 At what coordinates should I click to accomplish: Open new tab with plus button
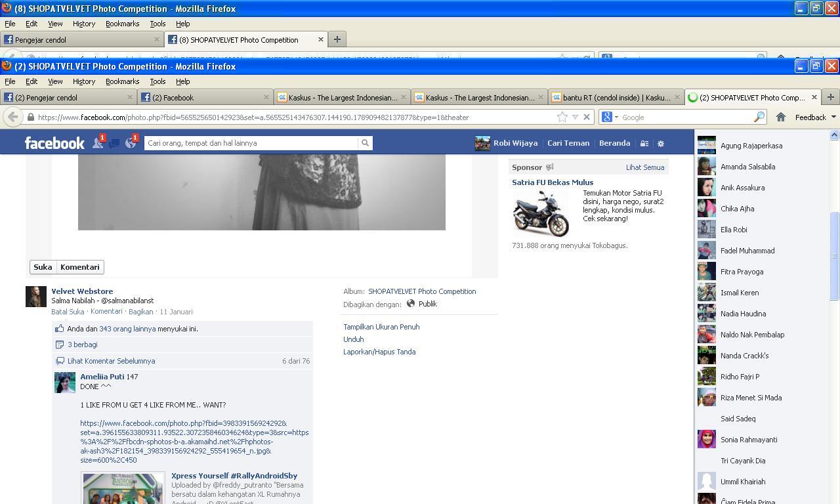830,97
